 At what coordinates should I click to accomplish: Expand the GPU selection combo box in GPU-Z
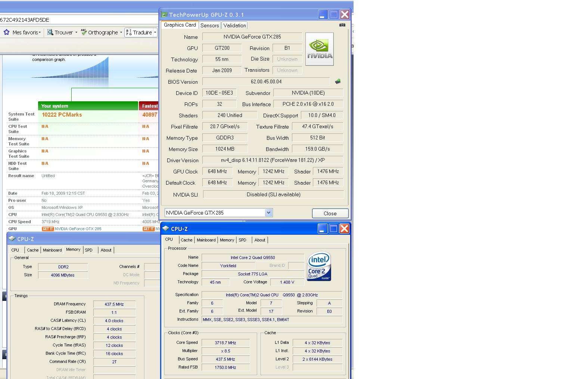click(268, 213)
